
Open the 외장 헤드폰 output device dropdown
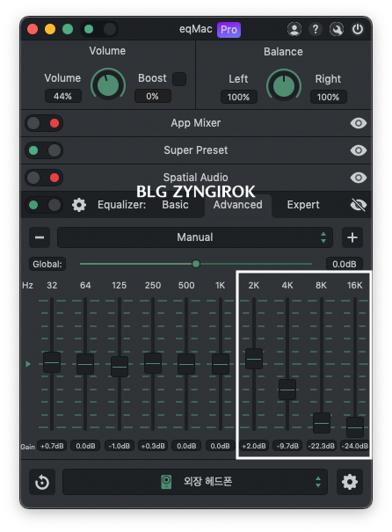pos(195,482)
